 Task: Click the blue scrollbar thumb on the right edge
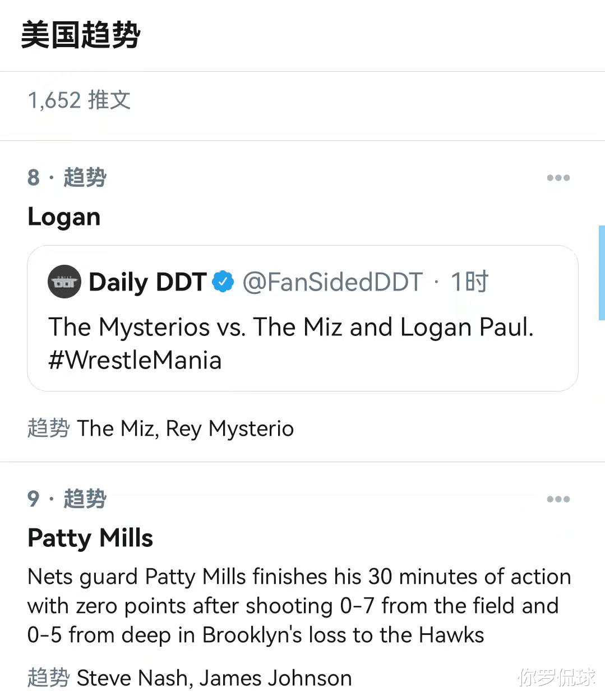point(602,272)
